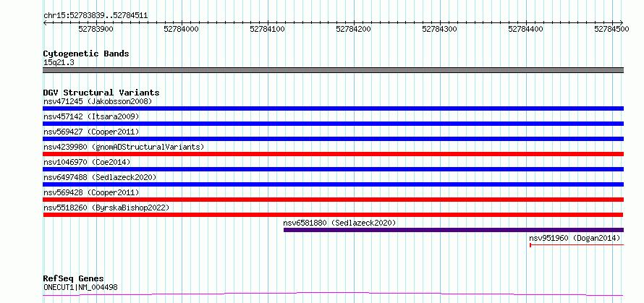
Task: Select the 15q21.3 band label
Action: tap(59, 62)
